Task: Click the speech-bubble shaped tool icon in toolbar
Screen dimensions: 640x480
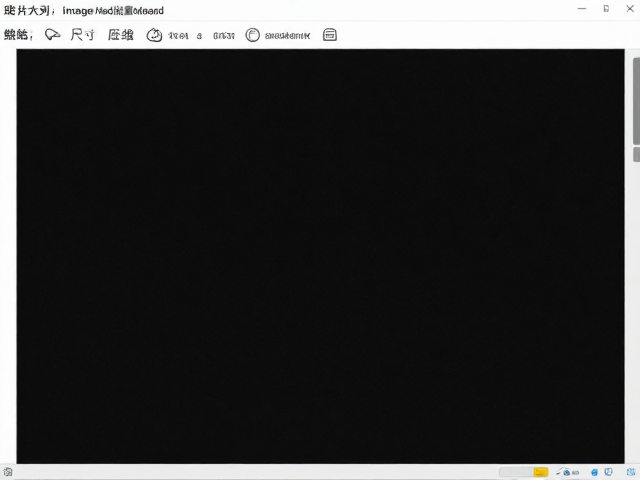Action: click(x=53, y=35)
